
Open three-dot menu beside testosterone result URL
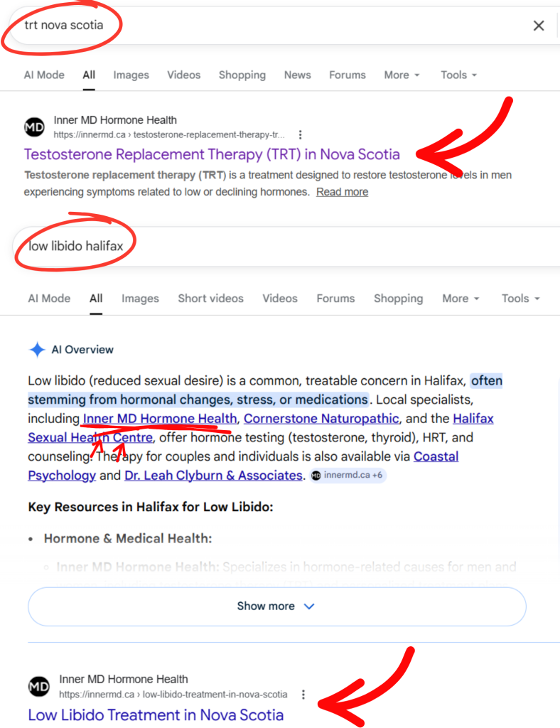[x=301, y=134]
